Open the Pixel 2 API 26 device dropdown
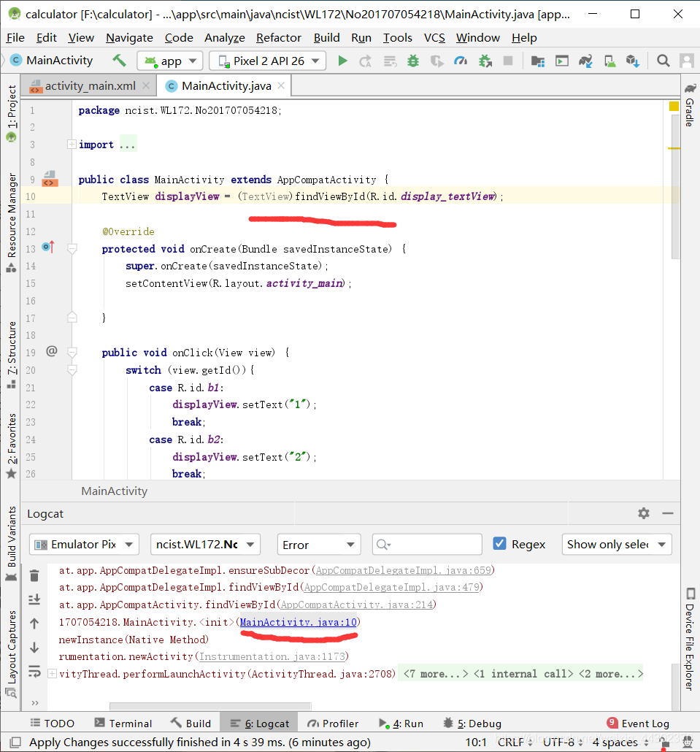 (x=266, y=61)
